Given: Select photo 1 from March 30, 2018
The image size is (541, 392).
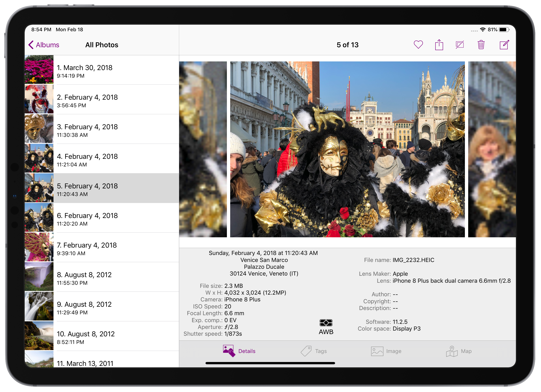Looking at the screenshot, I should click(x=102, y=70).
